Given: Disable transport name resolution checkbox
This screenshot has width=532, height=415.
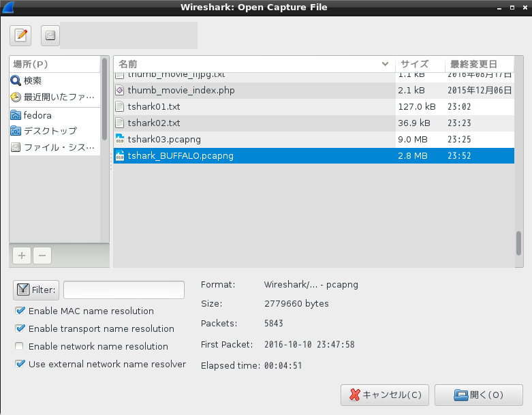Looking at the screenshot, I should tap(20, 328).
